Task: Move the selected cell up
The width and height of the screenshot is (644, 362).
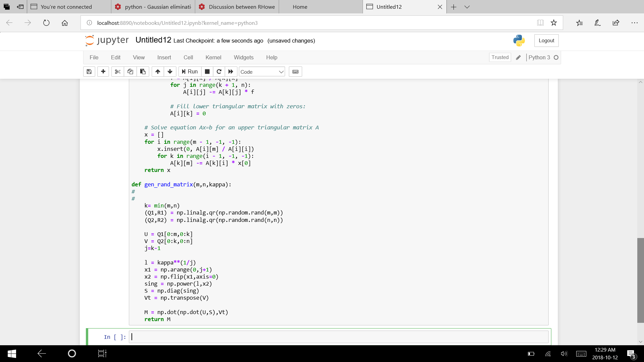Action: coord(158,71)
